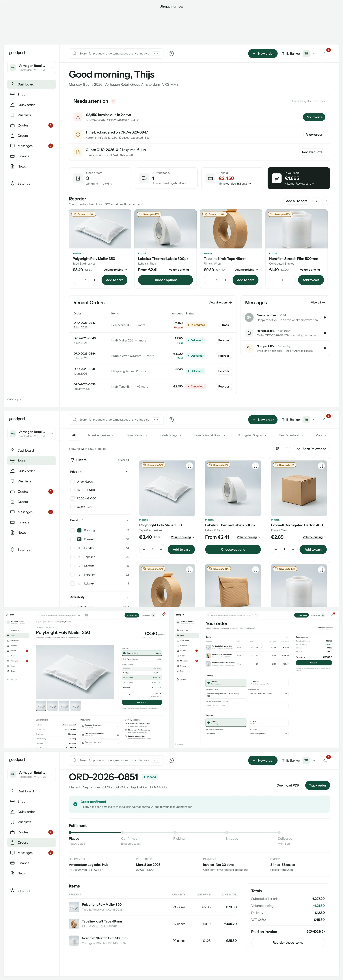Viewport: 343px width, 980px height.
Task: Click News icon in Dashboard screen sidebar
Action: (13, 166)
